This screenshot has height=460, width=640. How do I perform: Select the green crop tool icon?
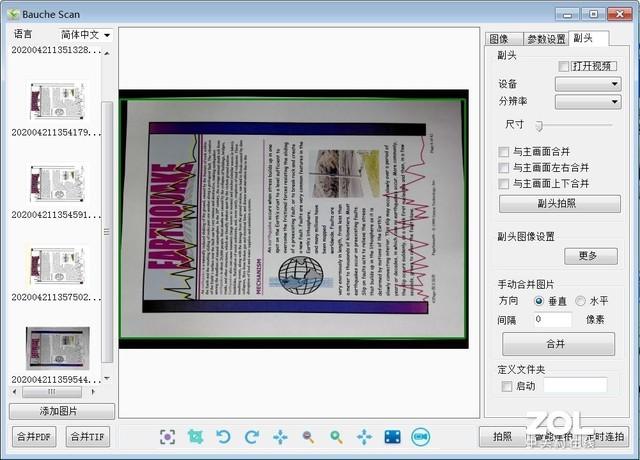point(195,437)
